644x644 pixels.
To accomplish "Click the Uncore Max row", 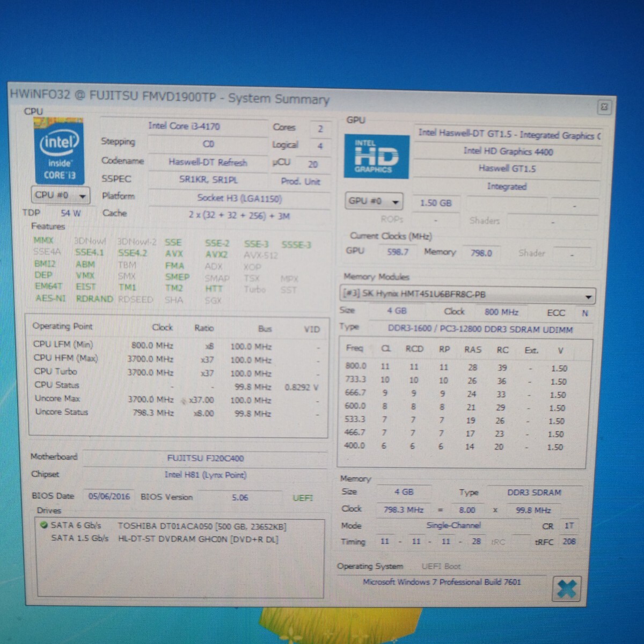I will tap(177, 399).
